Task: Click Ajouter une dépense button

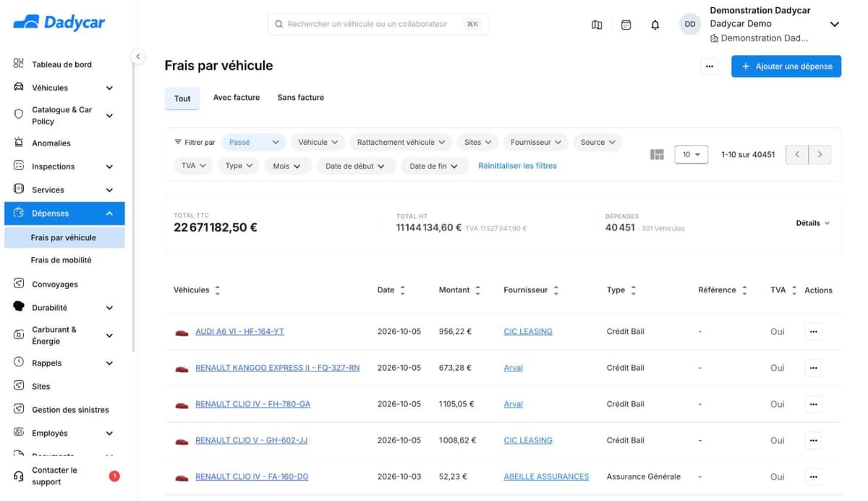Action: pos(786,66)
